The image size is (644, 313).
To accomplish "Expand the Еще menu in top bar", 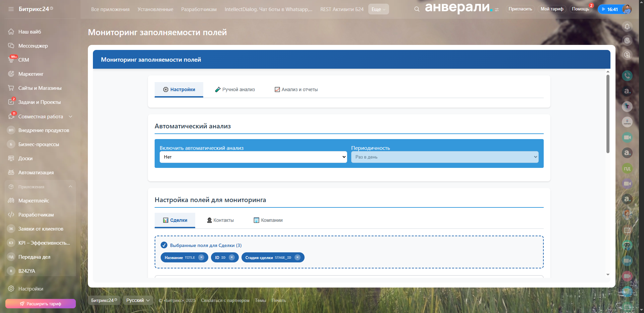I will (378, 9).
